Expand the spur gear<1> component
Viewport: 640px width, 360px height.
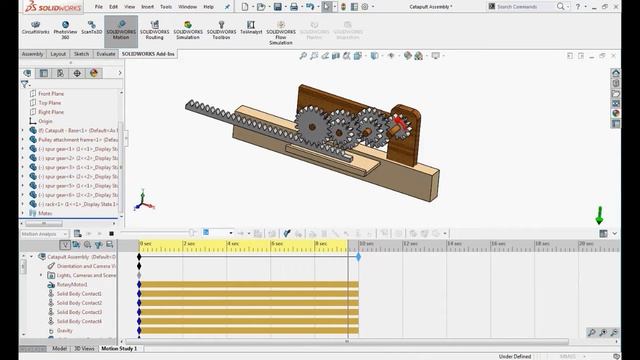pyautogui.click(x=23, y=149)
